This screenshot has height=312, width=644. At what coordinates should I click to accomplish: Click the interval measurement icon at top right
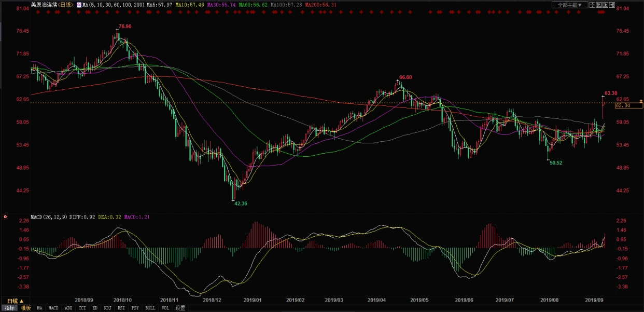(599, 5)
